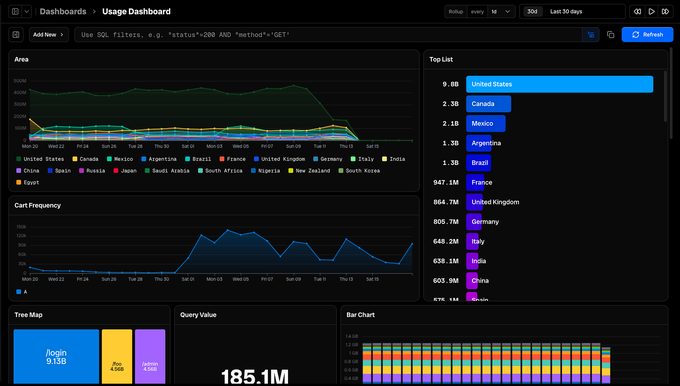The width and height of the screenshot is (680, 386).
Task: Click the Bar Chart panel title
Action: [360, 315]
